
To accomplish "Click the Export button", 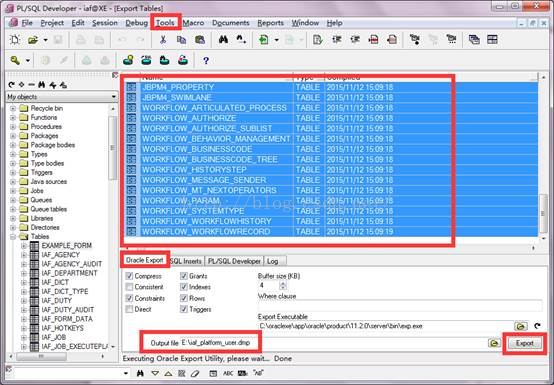I will pos(525,343).
